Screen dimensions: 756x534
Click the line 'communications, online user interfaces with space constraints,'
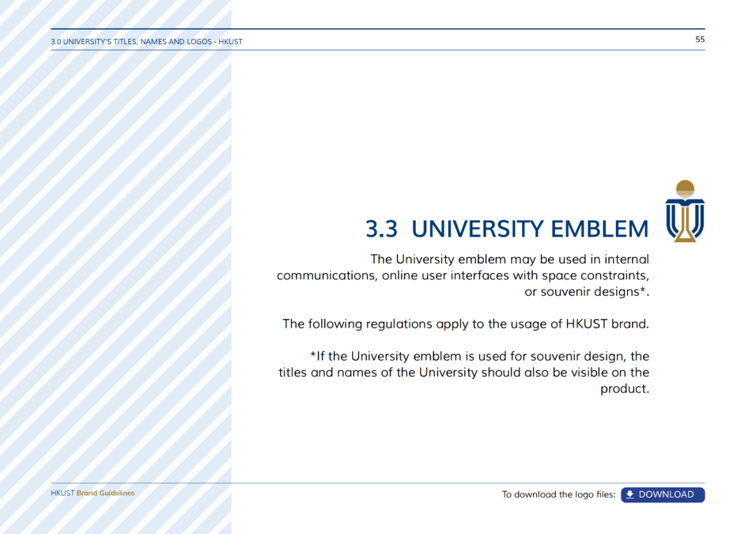point(463,276)
